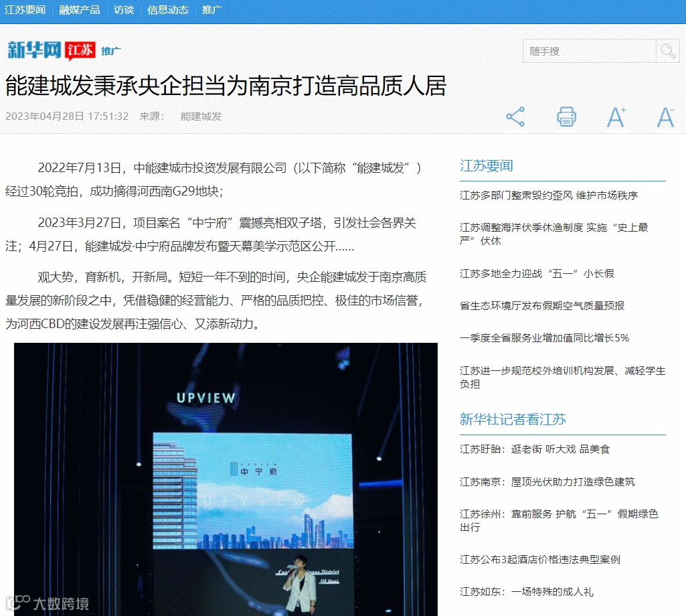Open 信息动态 in top navigation
686x616 pixels.
point(168,9)
